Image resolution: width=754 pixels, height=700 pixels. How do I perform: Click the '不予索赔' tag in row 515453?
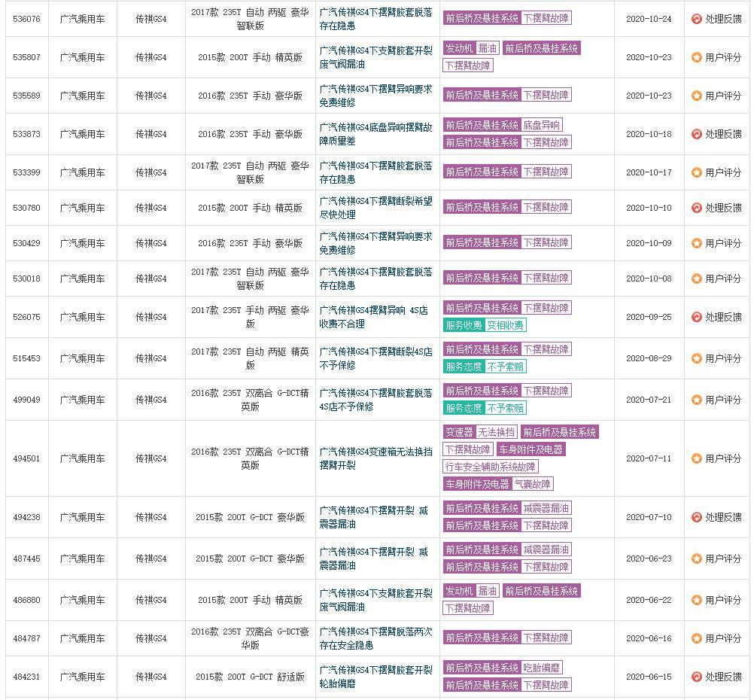(506, 367)
